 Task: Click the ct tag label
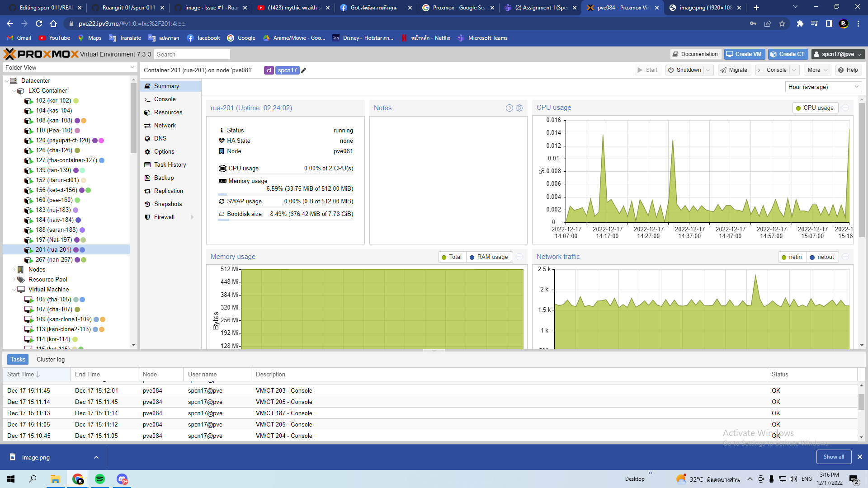pyautogui.click(x=269, y=70)
